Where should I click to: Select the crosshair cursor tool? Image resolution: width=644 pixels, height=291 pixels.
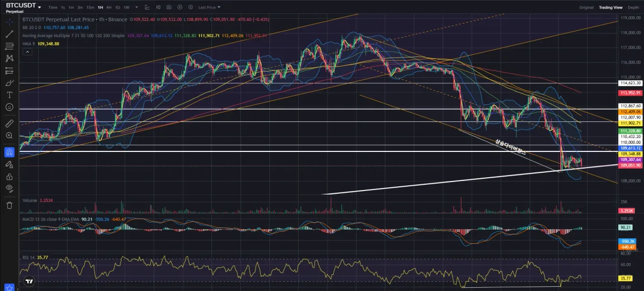9,21
